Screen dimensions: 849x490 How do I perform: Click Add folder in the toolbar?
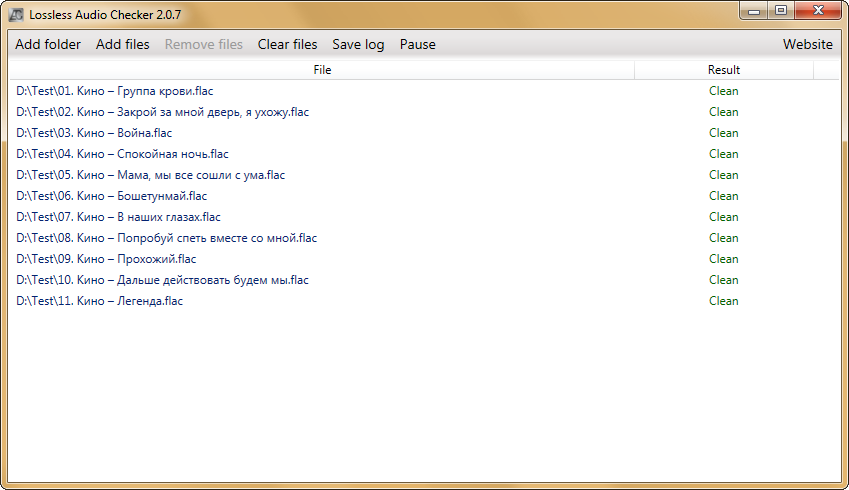(48, 44)
